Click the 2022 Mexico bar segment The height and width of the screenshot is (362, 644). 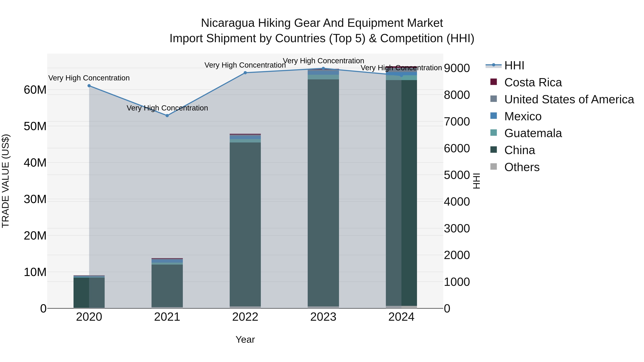pos(245,137)
